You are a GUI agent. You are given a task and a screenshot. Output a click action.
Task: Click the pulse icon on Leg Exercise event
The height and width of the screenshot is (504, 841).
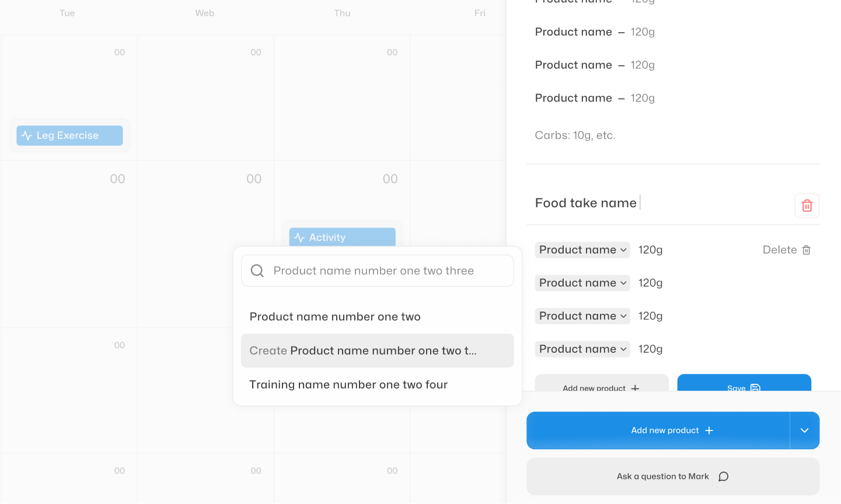27,135
